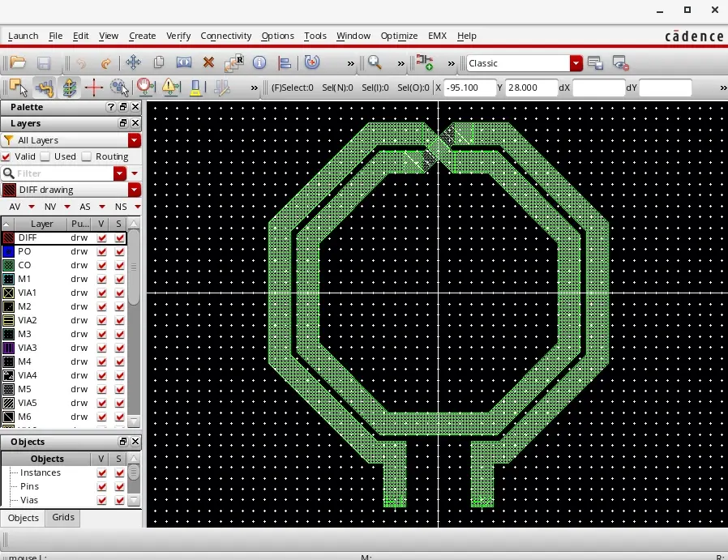Click the Delete red X icon

pos(208,62)
